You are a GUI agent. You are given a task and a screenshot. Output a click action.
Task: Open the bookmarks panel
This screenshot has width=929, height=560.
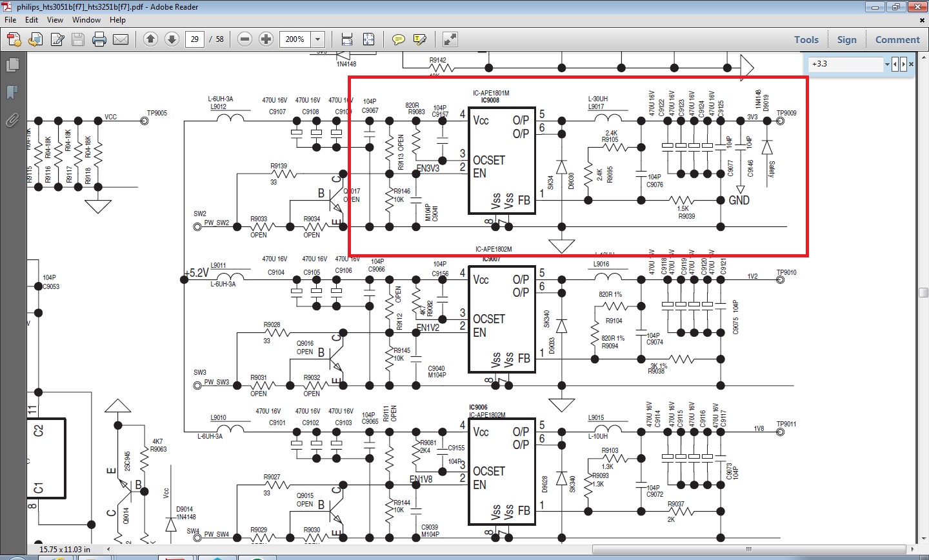[x=12, y=92]
